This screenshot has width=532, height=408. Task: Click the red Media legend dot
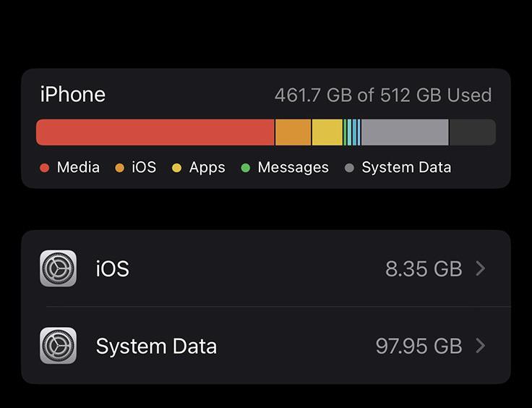coord(44,168)
